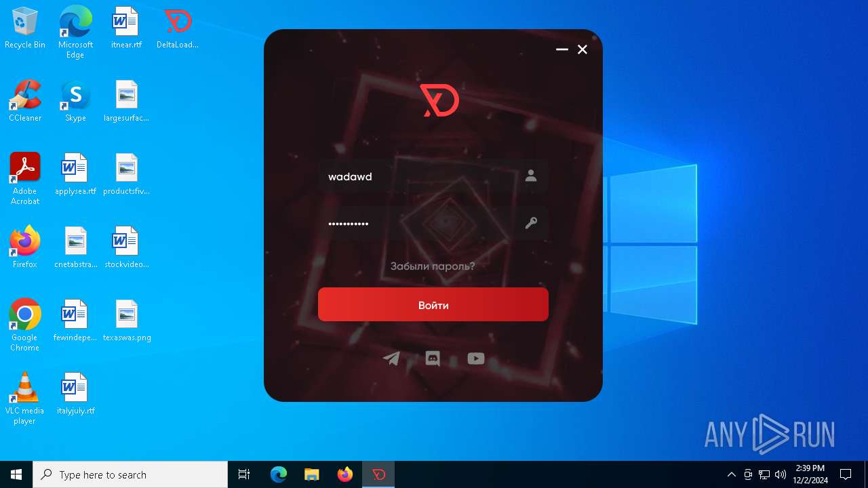Select the DeltaLoader desktop shortcut
The width and height of the screenshot is (868, 488).
tap(178, 28)
